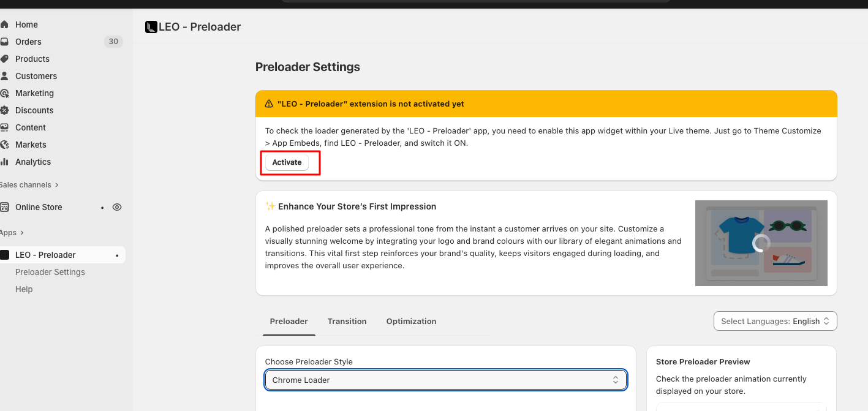Click the Home icon in sidebar
The width and height of the screenshot is (868, 411).
tap(4, 25)
